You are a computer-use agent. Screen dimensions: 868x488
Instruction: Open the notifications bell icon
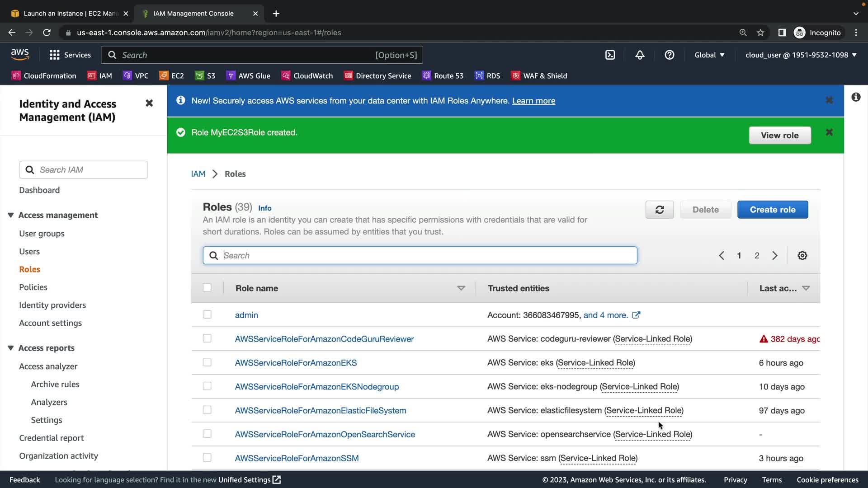pos(640,55)
